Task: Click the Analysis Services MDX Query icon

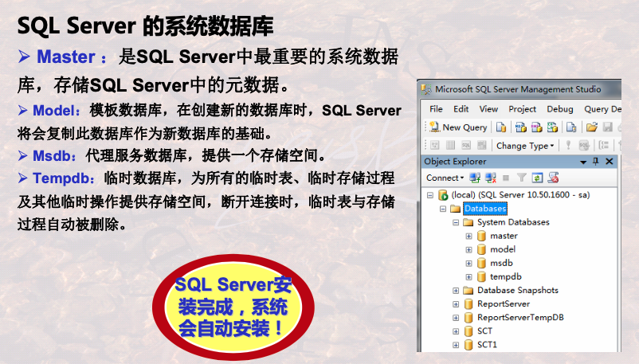Action: coord(520,127)
